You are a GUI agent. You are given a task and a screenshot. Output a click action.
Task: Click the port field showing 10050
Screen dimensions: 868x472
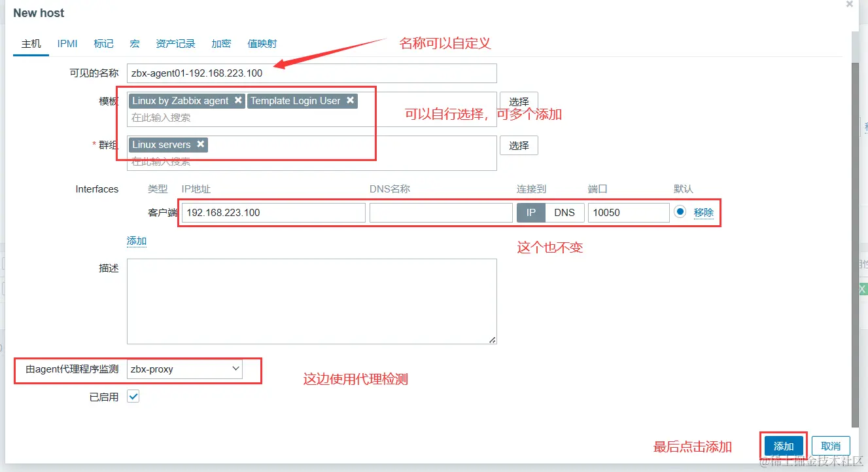pyautogui.click(x=629, y=213)
